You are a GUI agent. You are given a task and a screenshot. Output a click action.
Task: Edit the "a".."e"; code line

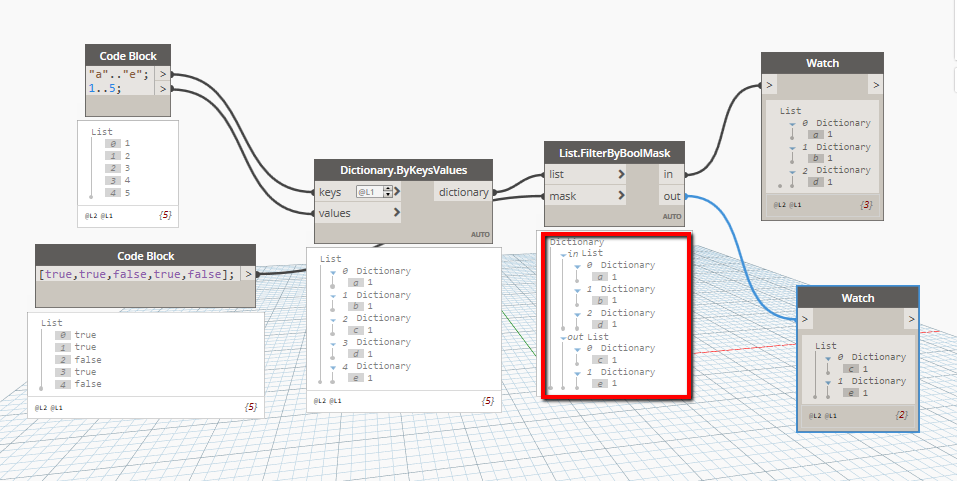120,74
